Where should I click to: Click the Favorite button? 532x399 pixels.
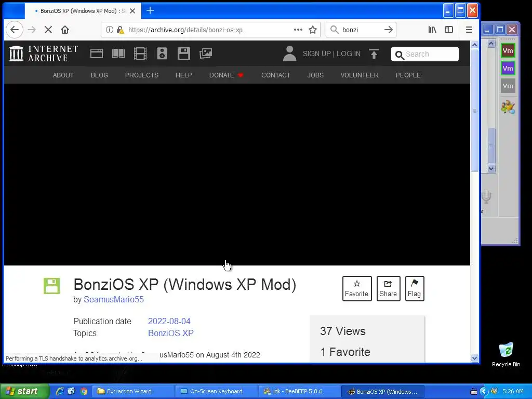click(x=357, y=288)
